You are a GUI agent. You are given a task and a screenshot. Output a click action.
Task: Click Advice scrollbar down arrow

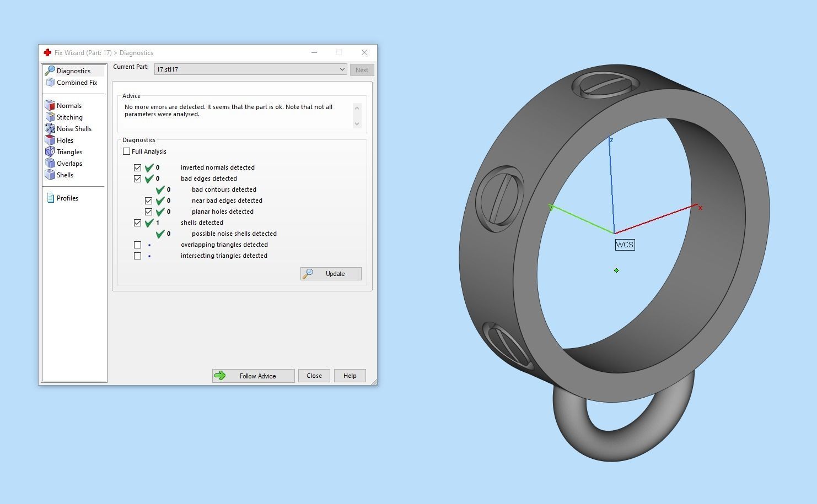(x=357, y=123)
